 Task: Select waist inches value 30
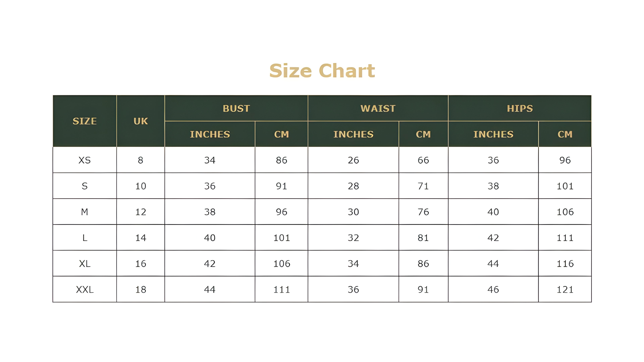[353, 212]
